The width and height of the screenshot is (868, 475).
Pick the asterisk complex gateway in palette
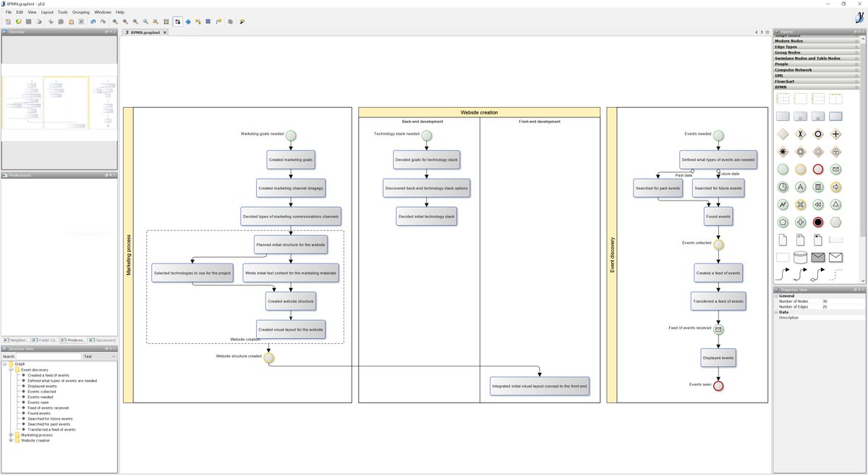click(x=783, y=152)
